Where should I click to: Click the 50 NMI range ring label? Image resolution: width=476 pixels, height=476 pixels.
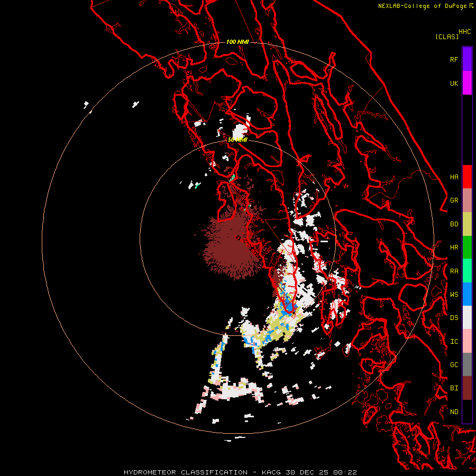(x=237, y=140)
